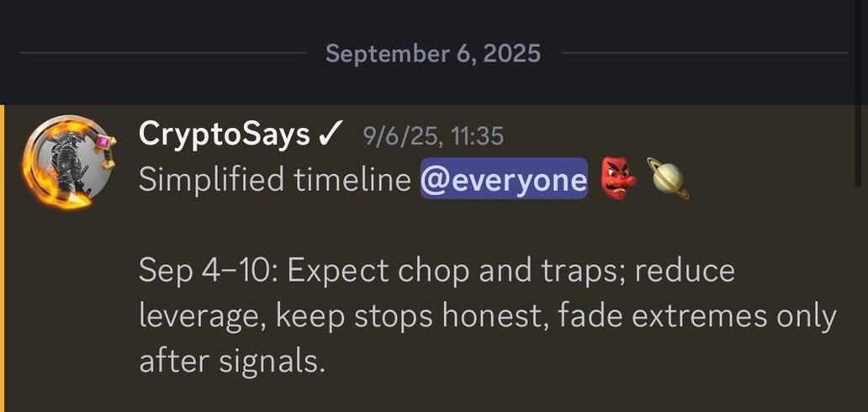This screenshot has width=868, height=412.
Task: Select the @everyone mention
Action: (x=504, y=179)
